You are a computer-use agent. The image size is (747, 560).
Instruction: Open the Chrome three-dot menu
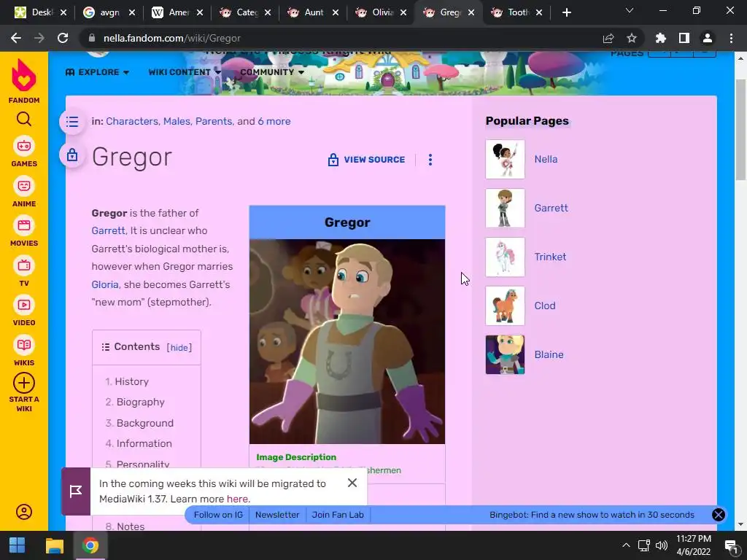731,38
